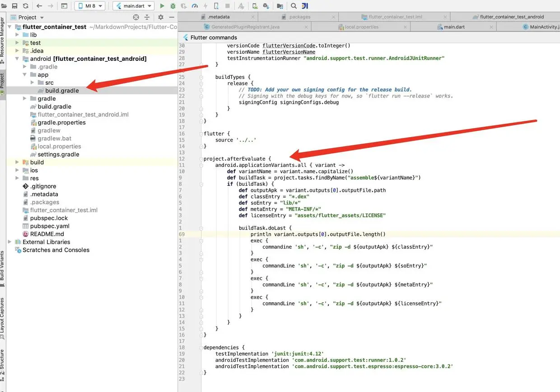Screen dimensions: 560x392
Task: Close the .metadata tab
Action: 254,17
